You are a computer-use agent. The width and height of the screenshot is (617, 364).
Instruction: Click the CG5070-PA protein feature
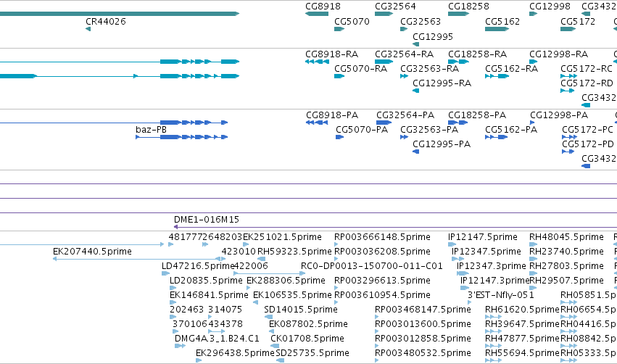339,137
